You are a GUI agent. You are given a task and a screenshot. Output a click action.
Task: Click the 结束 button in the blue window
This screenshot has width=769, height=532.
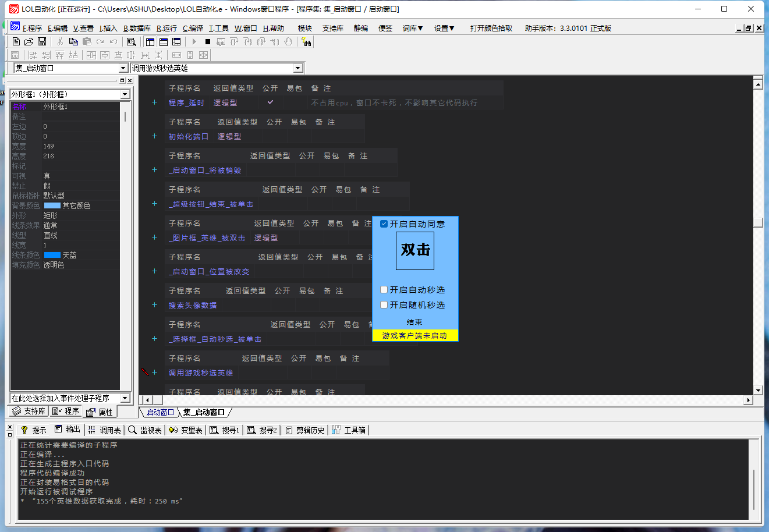pyautogui.click(x=414, y=322)
